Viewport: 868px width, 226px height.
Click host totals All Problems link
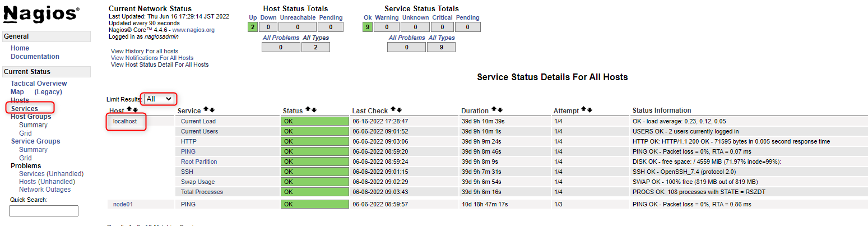pos(281,38)
